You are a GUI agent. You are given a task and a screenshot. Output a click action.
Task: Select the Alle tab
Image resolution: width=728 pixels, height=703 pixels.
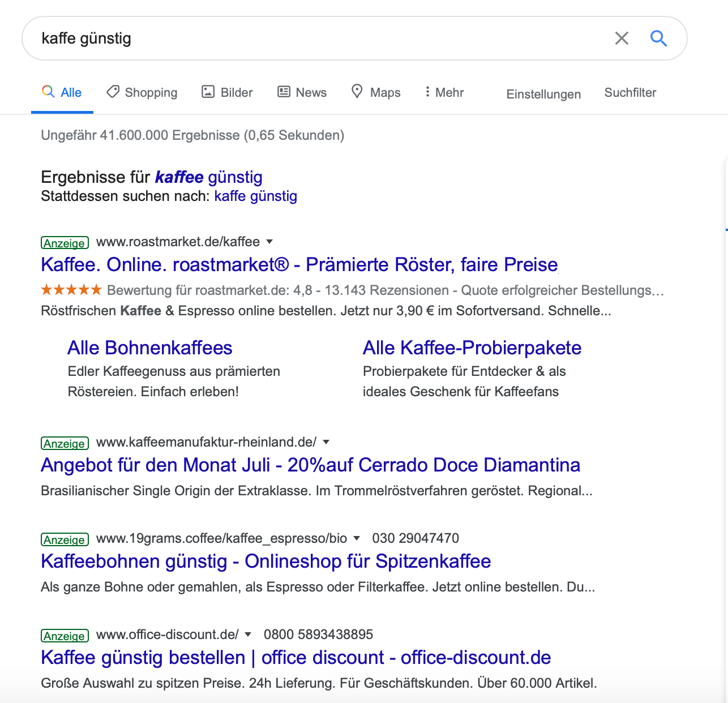62,92
